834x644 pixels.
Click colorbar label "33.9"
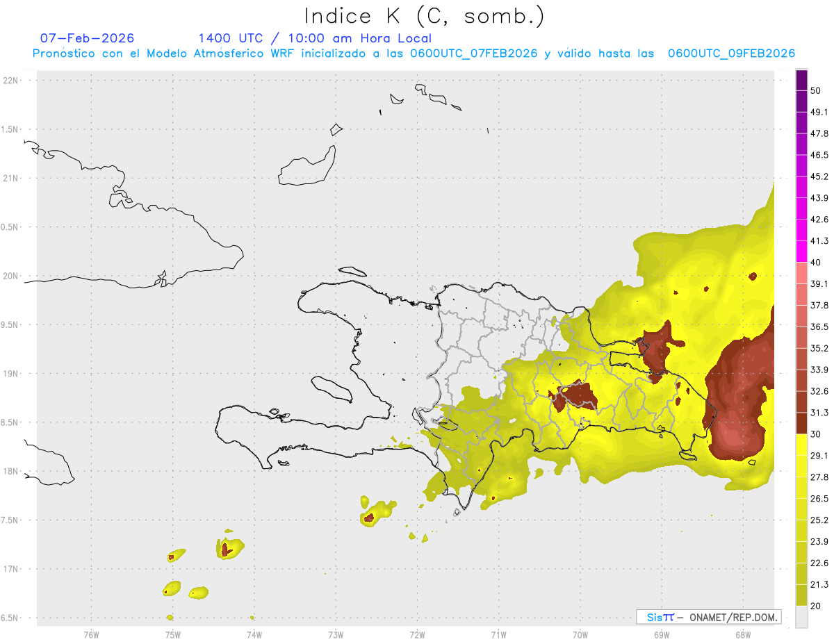819,370
